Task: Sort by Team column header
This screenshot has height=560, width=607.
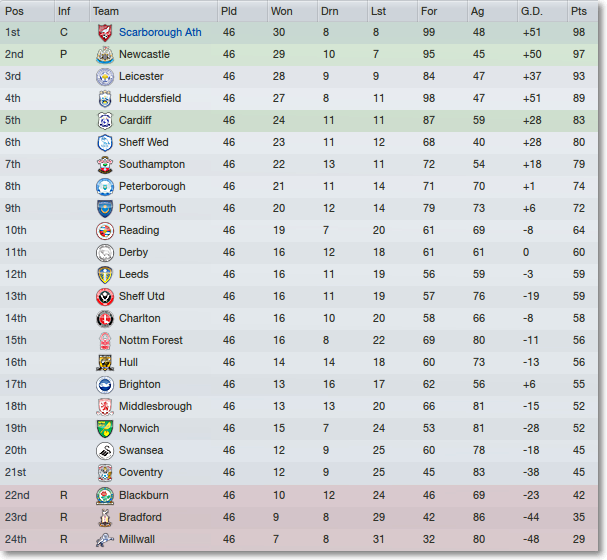Action: (x=106, y=11)
